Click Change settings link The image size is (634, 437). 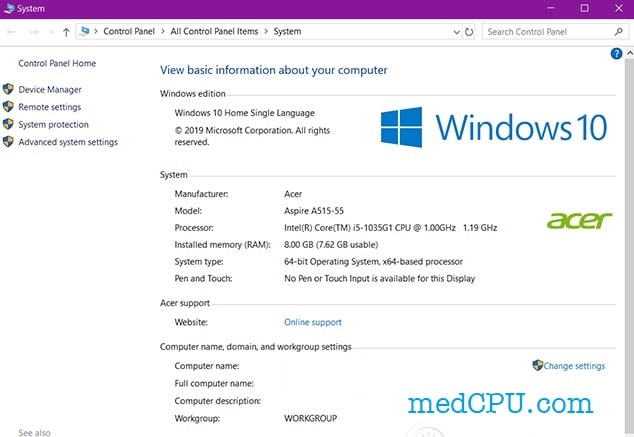coord(574,366)
